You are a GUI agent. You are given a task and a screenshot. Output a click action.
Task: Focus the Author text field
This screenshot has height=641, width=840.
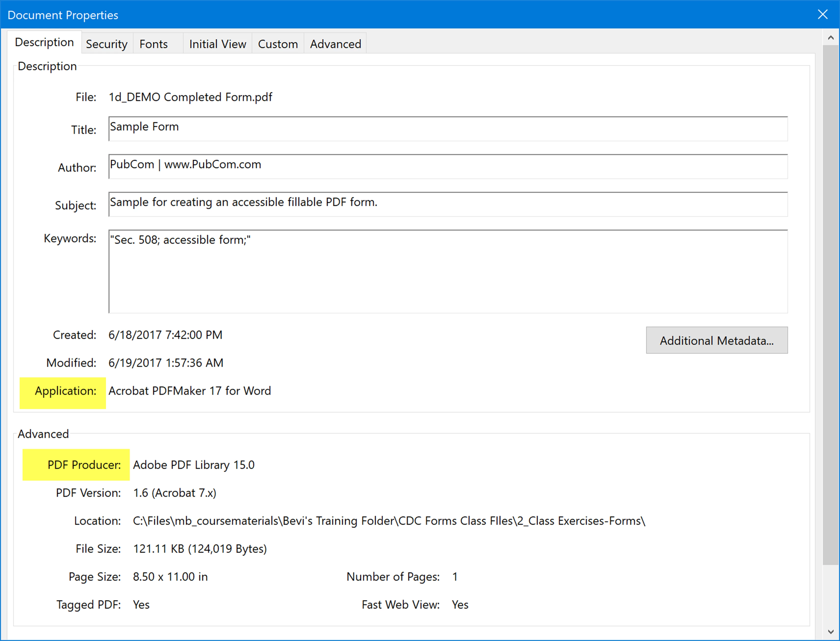pyautogui.click(x=448, y=166)
